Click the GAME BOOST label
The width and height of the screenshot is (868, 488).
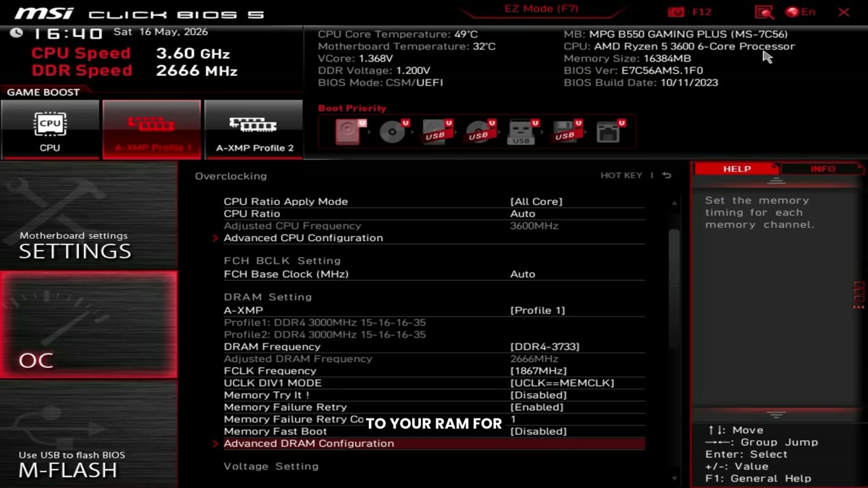tap(43, 92)
